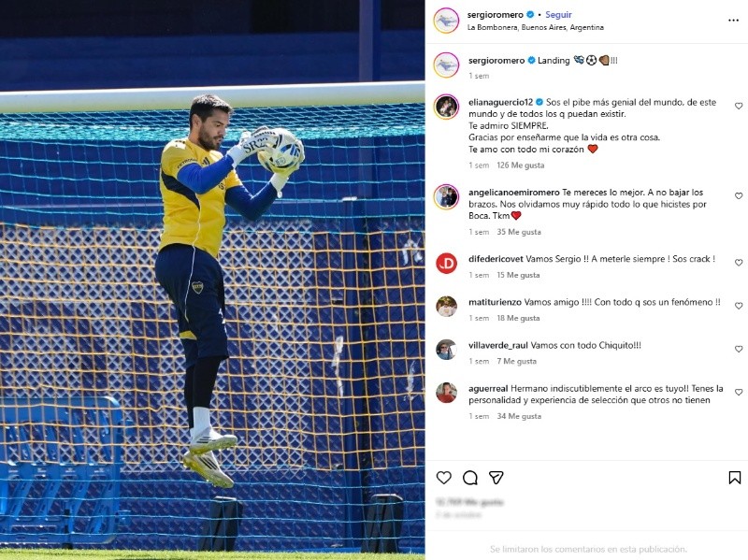Screen dimensions: 748x560
Task: Follow the account via Seguir link
Action: (558, 15)
